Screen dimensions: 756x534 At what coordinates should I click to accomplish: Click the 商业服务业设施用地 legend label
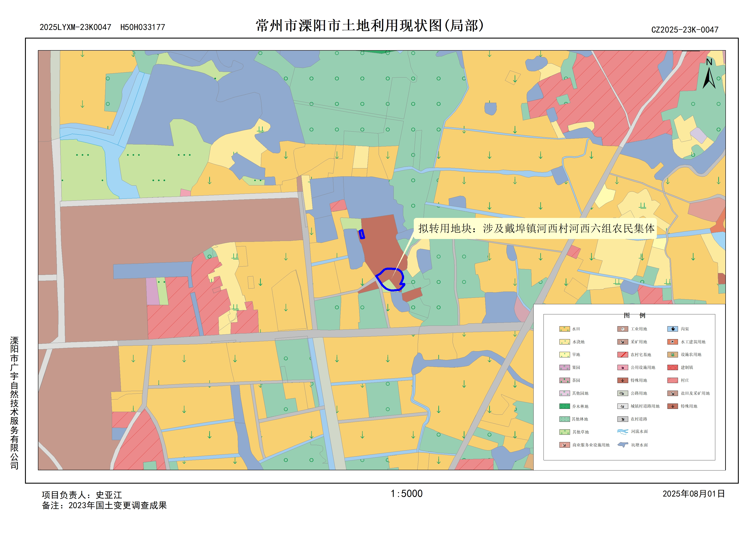[591, 445]
